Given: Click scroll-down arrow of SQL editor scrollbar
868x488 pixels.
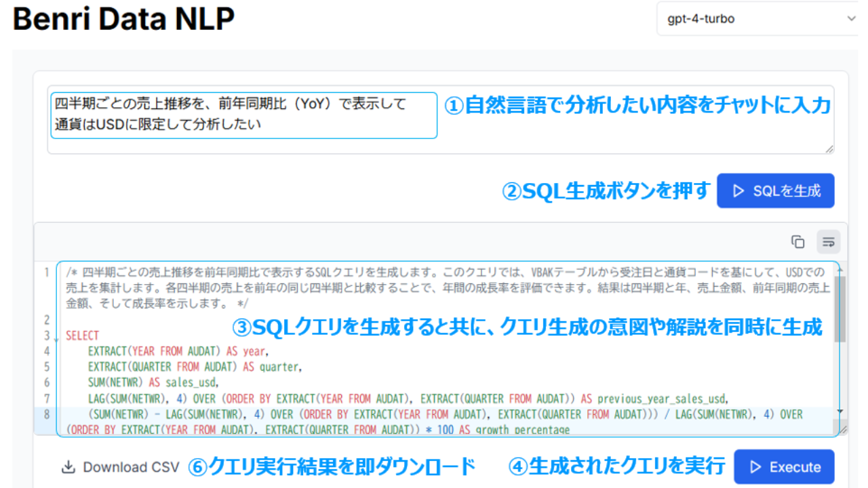Looking at the screenshot, I should (x=841, y=411).
